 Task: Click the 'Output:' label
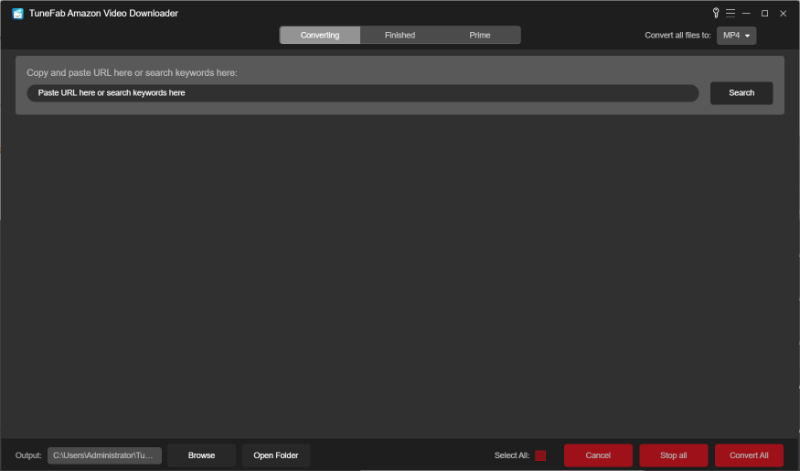click(28, 455)
